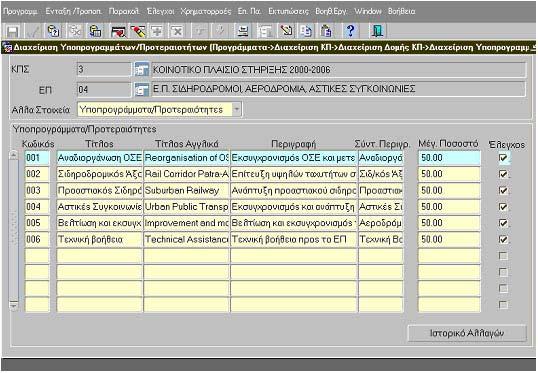538x373 pixels.
Task: Open the Παρακολ. menu
Action: pyautogui.click(x=124, y=11)
